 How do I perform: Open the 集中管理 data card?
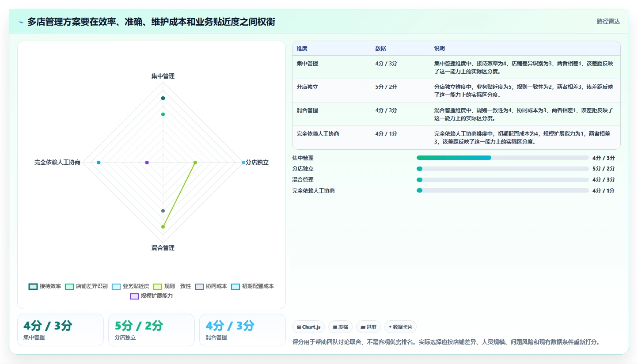click(x=61, y=330)
